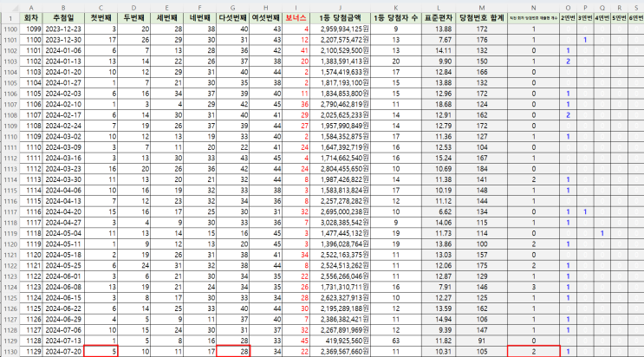Screen dimensions: 644x357
Task: Click prize amount 1,477,445,132원
Action: 340,233
